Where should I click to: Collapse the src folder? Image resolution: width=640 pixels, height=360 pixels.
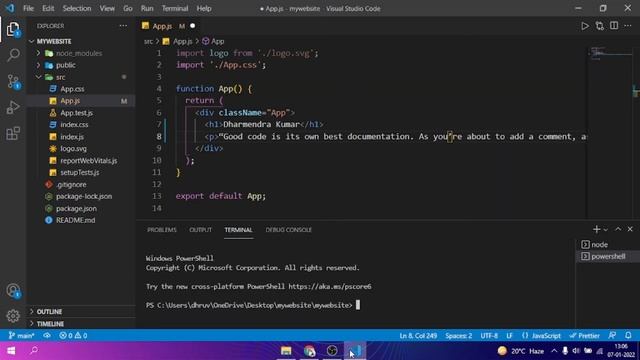click(x=60, y=77)
